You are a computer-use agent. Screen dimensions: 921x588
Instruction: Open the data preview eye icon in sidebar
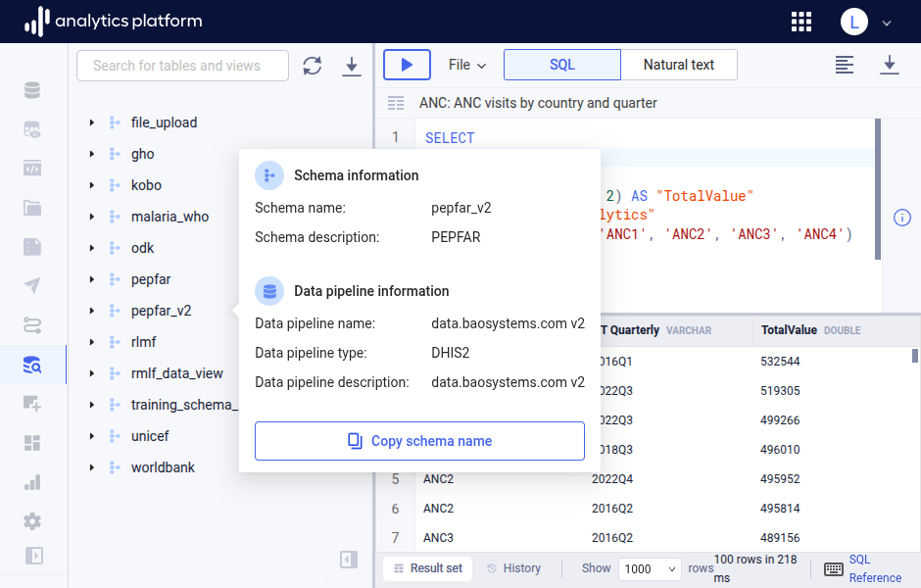[32, 129]
